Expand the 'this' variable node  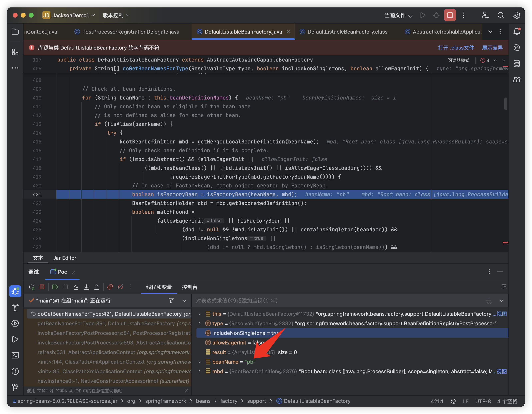[200, 314]
